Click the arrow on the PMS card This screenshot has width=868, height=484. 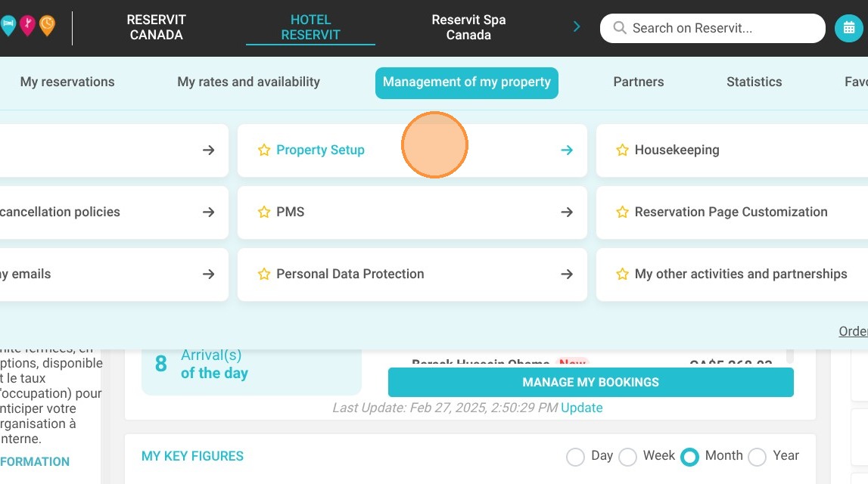(x=567, y=212)
